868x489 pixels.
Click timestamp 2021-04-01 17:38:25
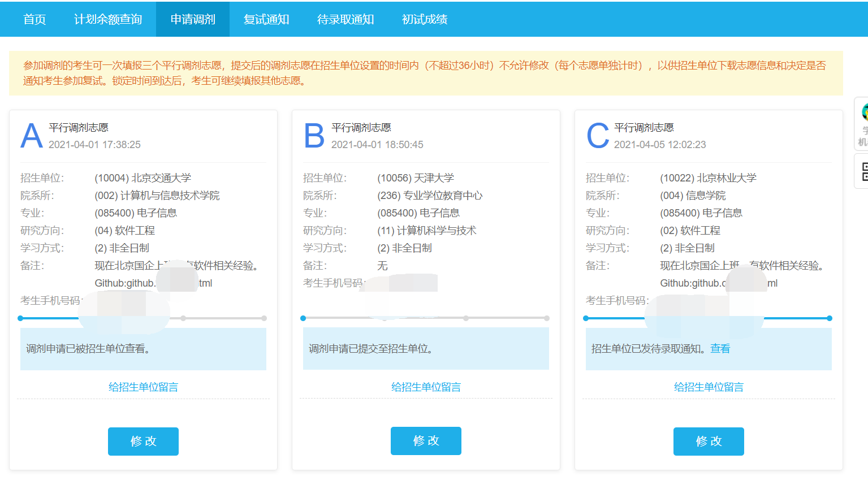94,145
